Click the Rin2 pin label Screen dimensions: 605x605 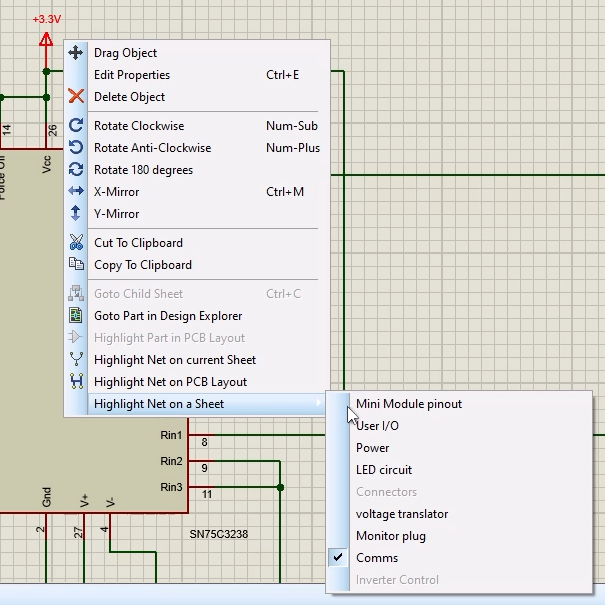[171, 461]
